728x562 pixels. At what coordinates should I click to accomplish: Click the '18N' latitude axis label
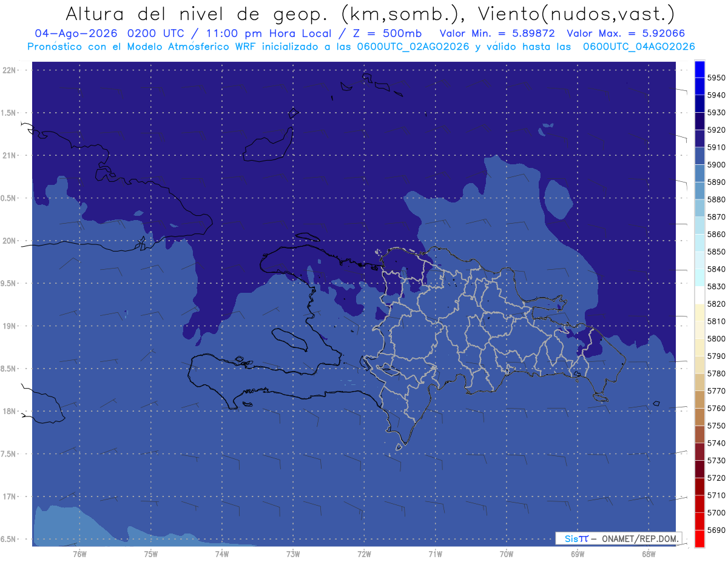(x=10, y=411)
